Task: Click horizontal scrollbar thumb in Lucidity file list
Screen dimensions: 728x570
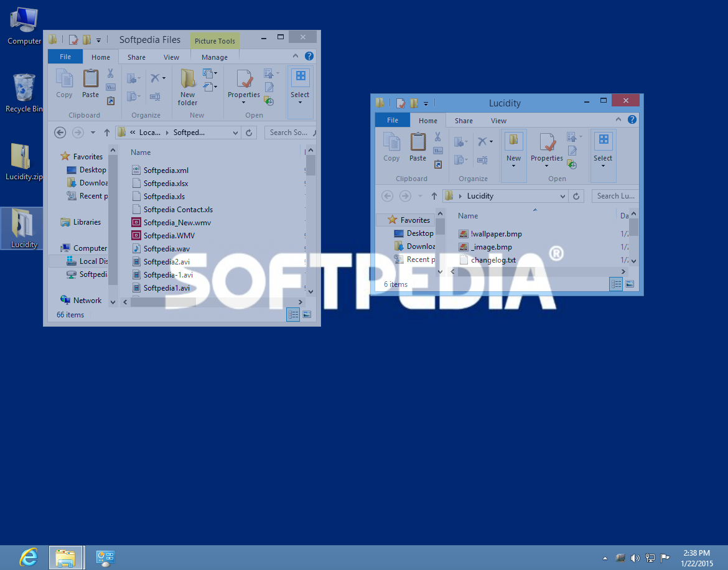Action: click(x=496, y=271)
